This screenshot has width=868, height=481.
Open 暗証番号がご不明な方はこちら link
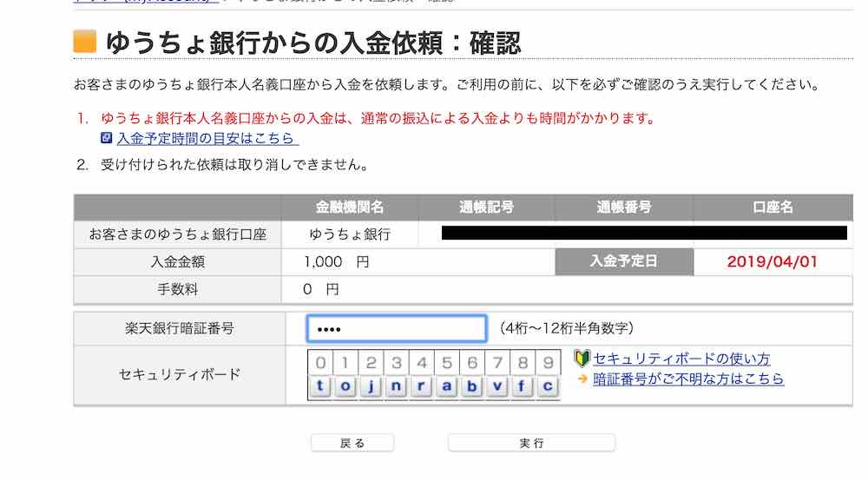(688, 379)
